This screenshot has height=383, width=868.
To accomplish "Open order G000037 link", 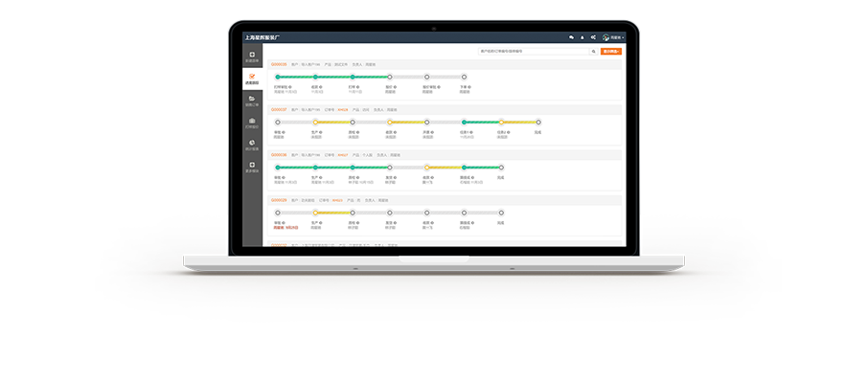I will [279, 109].
